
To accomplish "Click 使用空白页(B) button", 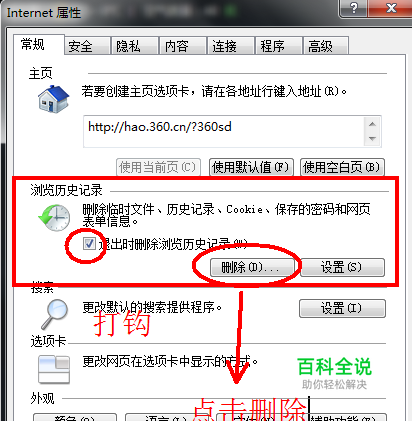I will pyautogui.click(x=342, y=167).
